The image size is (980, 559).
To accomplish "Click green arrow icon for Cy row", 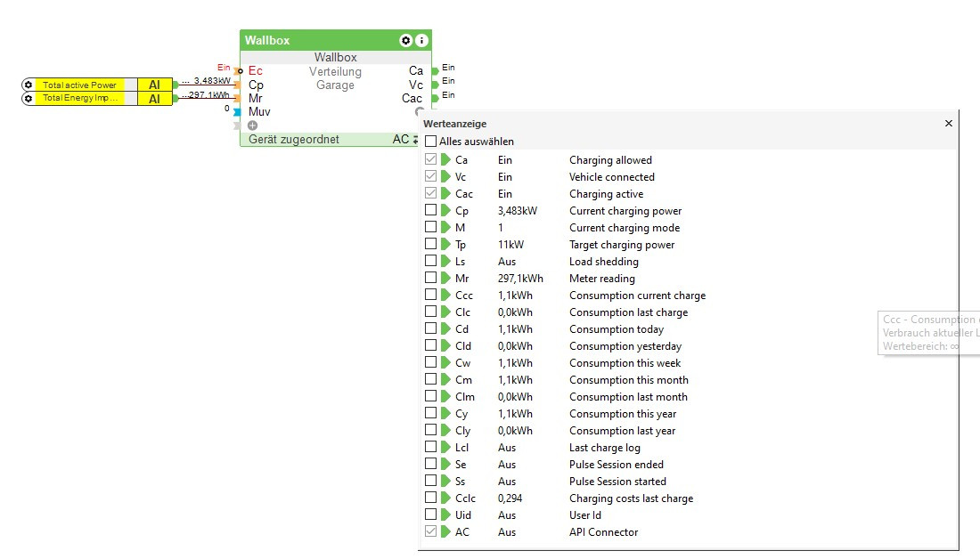I will click(x=445, y=413).
